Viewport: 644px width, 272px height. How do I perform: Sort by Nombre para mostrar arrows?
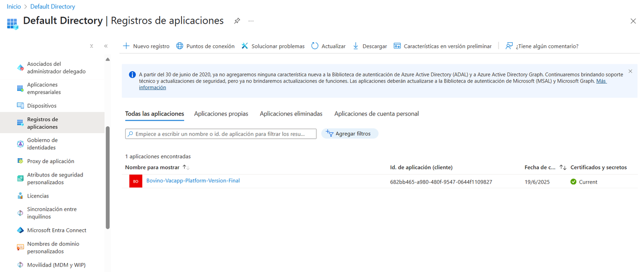click(186, 167)
